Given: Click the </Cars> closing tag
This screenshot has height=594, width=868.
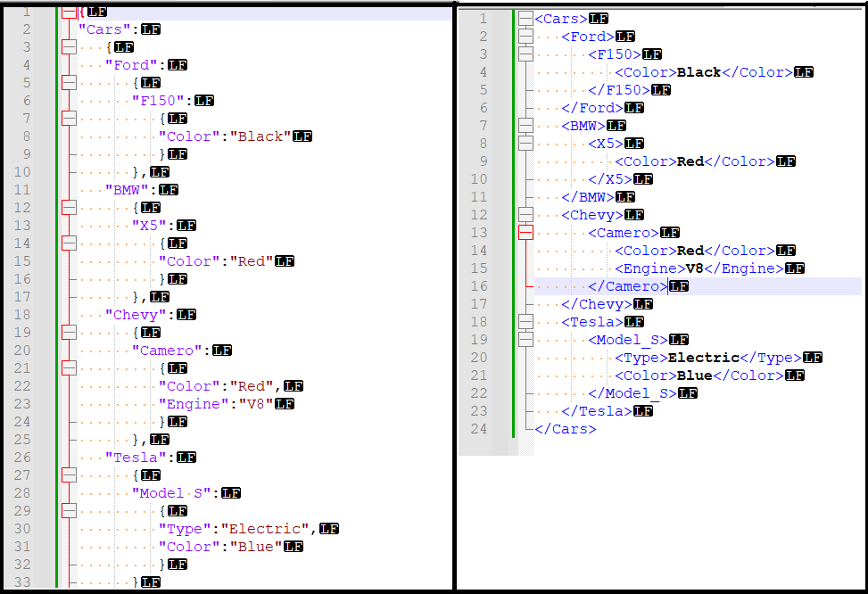Looking at the screenshot, I should (566, 429).
